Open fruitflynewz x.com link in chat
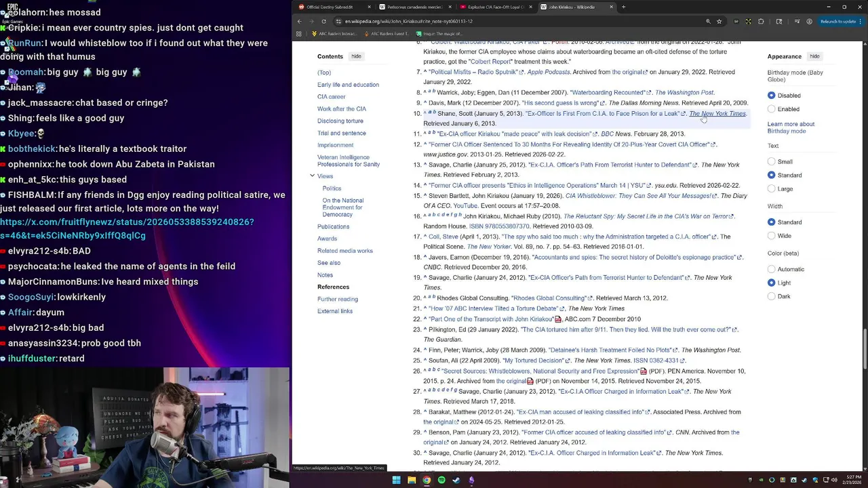This screenshot has height=488, width=868. pyautogui.click(x=127, y=229)
